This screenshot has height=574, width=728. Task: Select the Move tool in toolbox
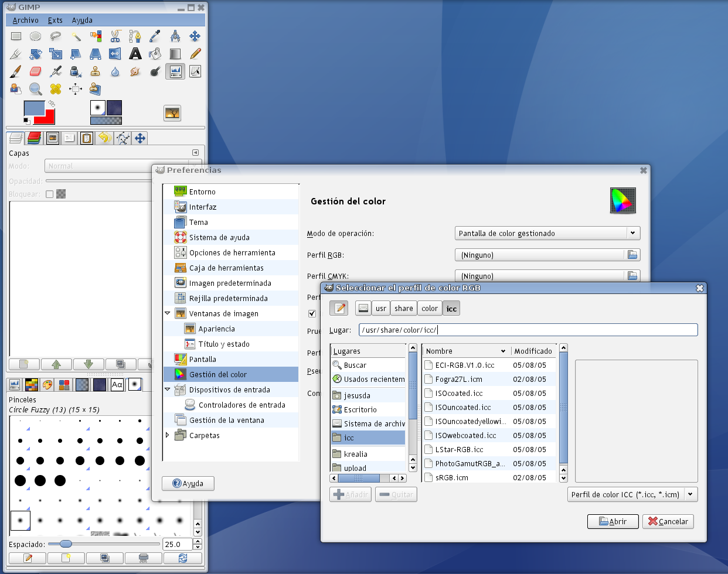tap(195, 36)
